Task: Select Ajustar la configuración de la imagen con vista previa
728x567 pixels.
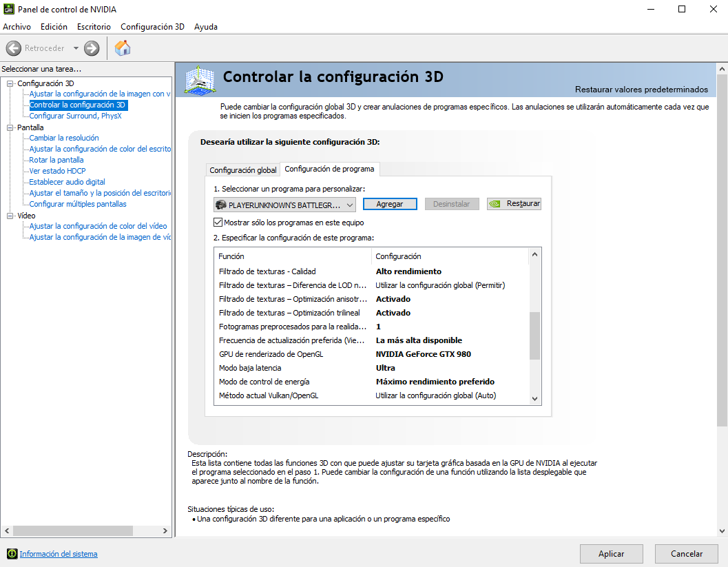Action: click(100, 94)
